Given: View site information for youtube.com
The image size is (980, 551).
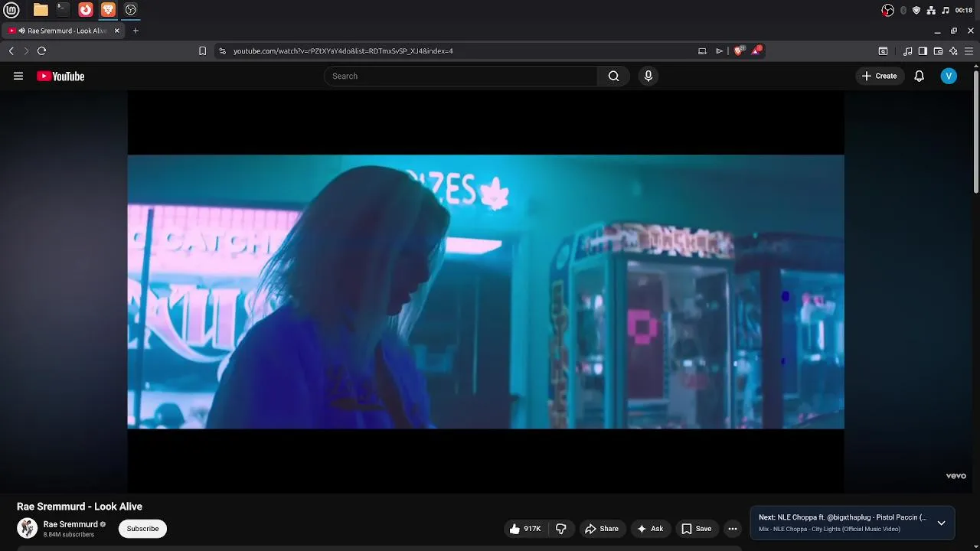Looking at the screenshot, I should [222, 51].
